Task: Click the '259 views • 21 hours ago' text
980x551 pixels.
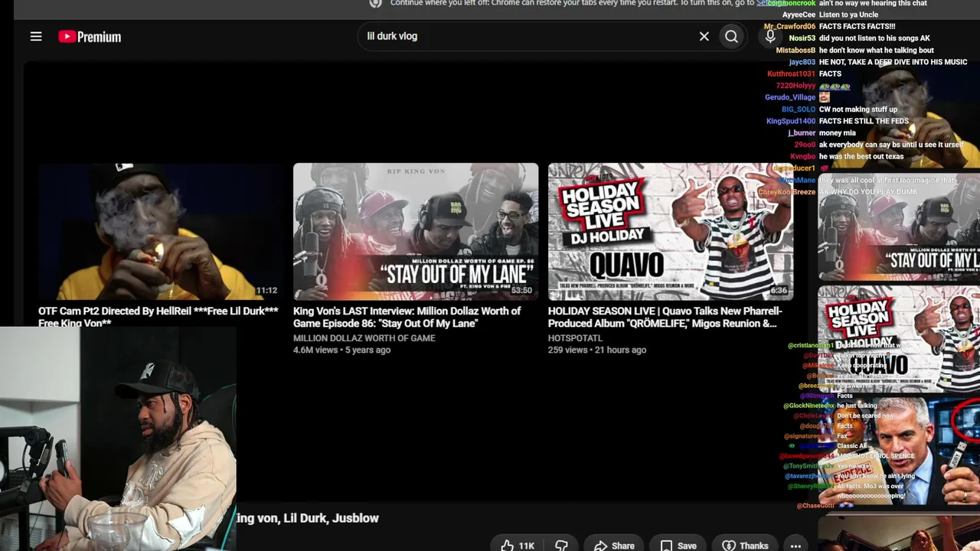Action: (597, 350)
